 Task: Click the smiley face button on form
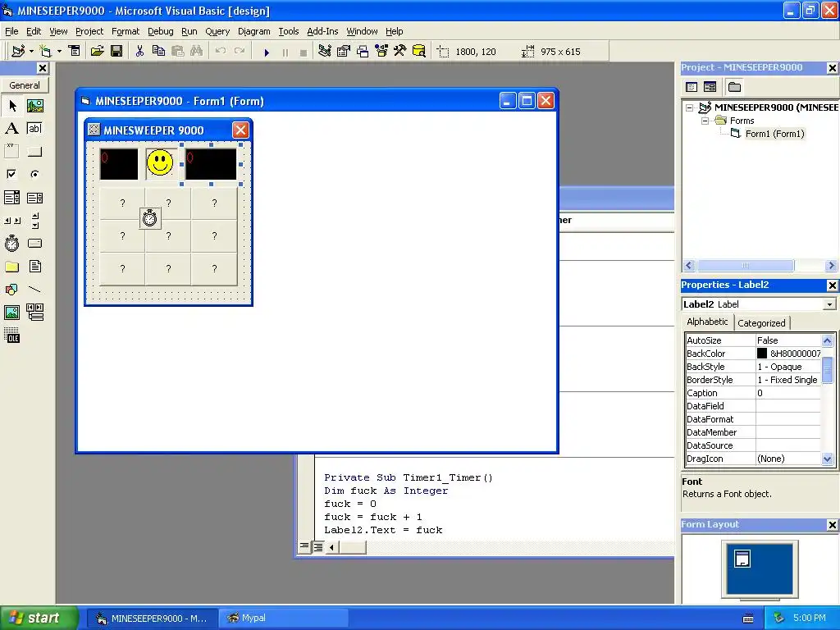tap(160, 163)
